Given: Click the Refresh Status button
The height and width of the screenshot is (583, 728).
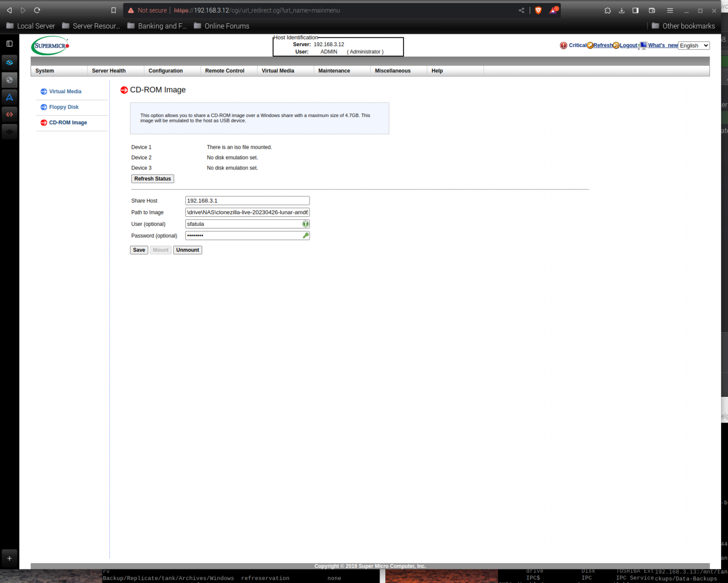Looking at the screenshot, I should click(x=153, y=179).
